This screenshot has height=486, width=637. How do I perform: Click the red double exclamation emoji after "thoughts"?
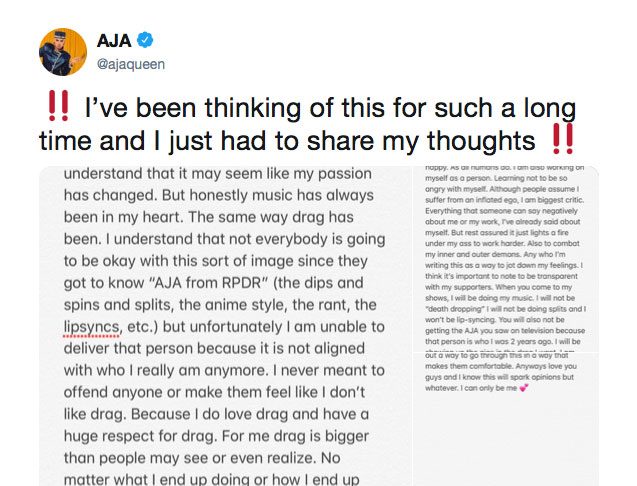[x=563, y=139]
